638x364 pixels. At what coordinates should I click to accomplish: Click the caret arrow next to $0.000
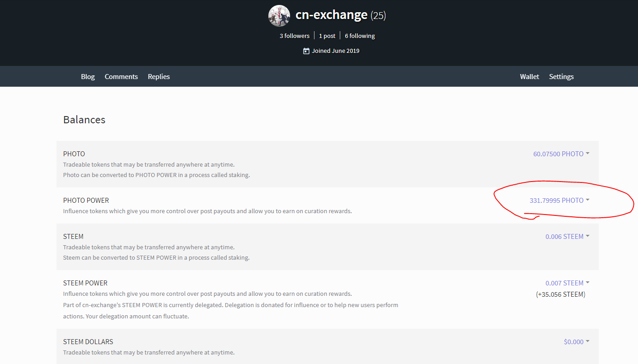pos(587,341)
